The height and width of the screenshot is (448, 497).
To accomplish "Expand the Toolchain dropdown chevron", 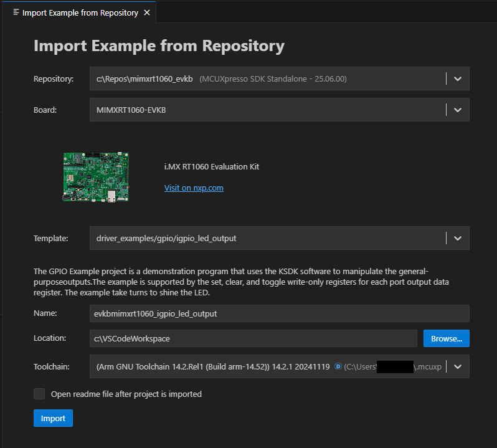I will click(458, 366).
